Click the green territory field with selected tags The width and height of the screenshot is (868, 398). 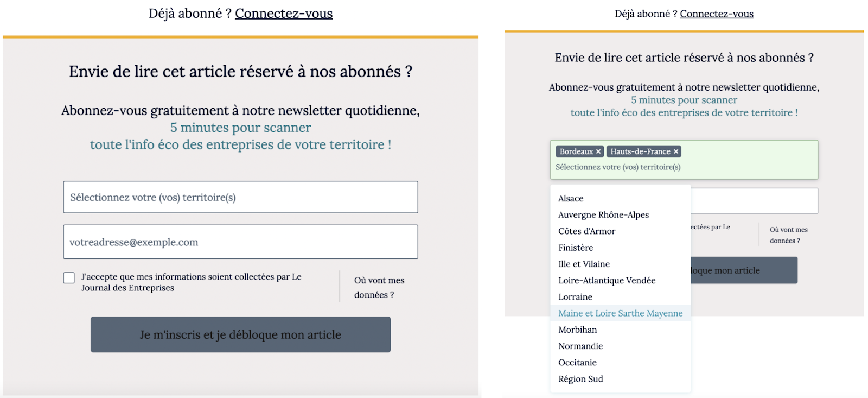(684, 160)
